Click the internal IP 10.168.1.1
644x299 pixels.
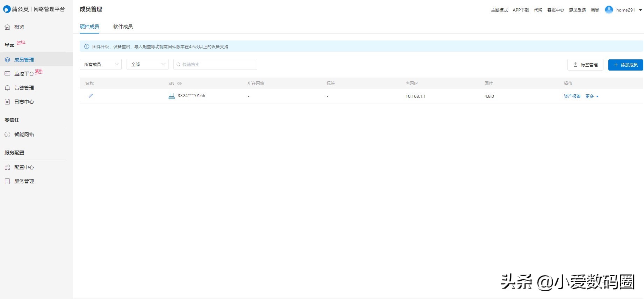point(416,96)
